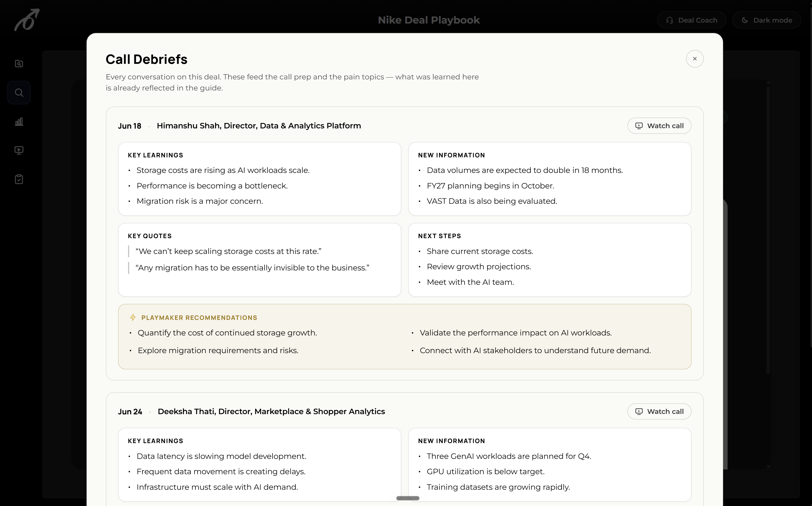
Task: Click 'Storage costs are rising as AI workloads scale.'
Action: [223, 170]
